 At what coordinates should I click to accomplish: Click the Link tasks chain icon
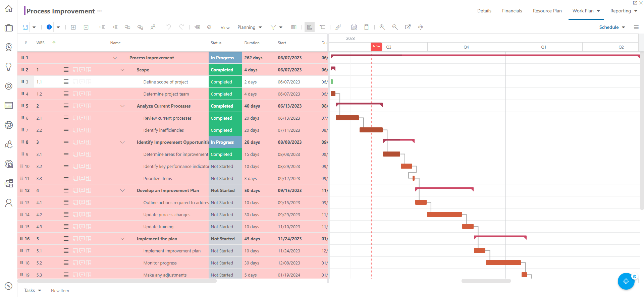(127, 27)
